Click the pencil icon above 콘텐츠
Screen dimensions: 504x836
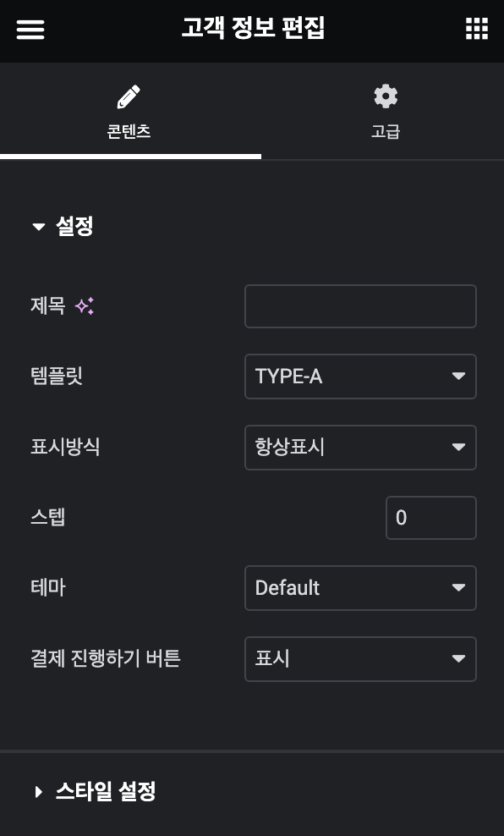click(129, 96)
